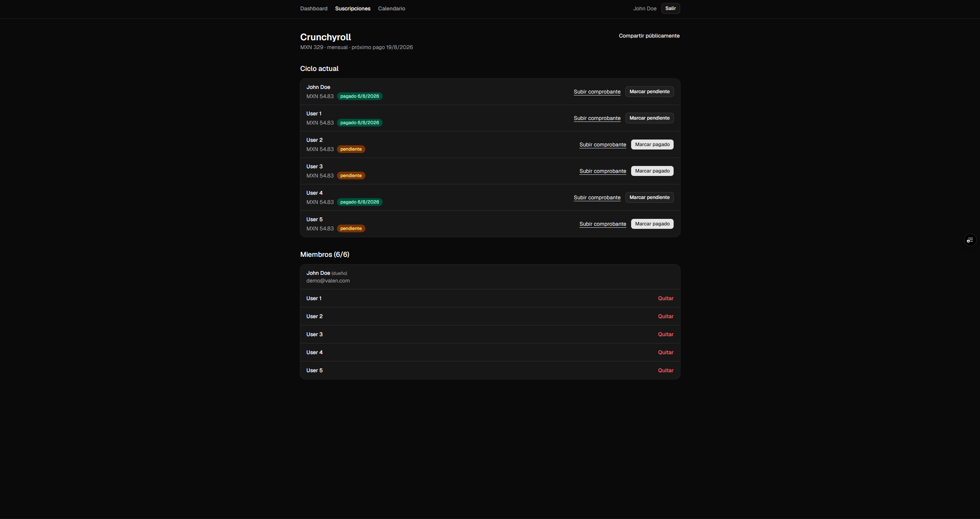Upload receipt for John Doe's payment

pyautogui.click(x=597, y=92)
